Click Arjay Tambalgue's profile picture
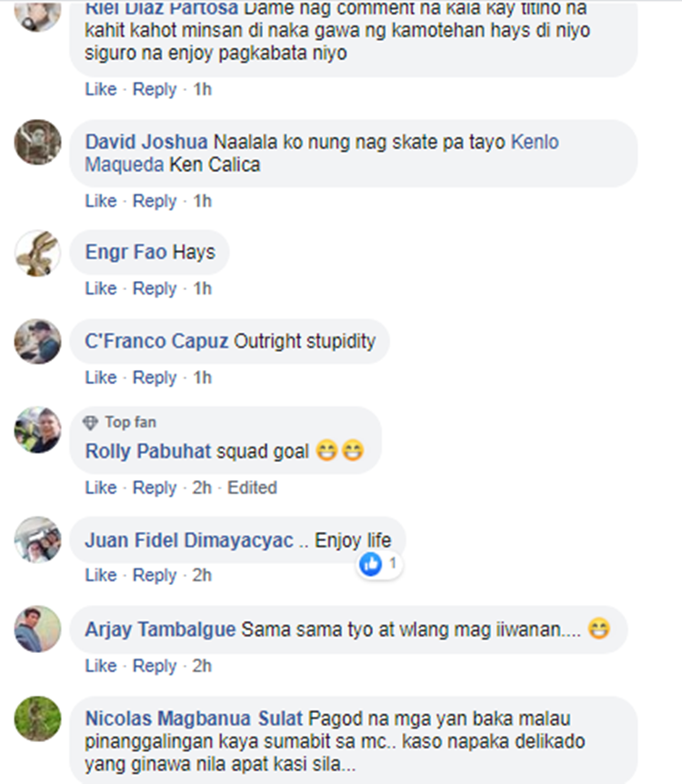Image resolution: width=682 pixels, height=784 pixels. (37, 629)
